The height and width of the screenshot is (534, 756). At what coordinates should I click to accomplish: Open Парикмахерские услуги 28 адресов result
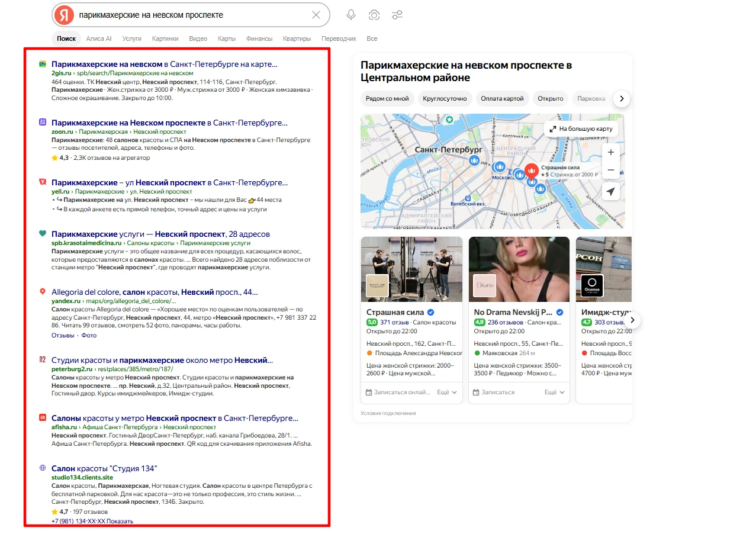click(160, 234)
